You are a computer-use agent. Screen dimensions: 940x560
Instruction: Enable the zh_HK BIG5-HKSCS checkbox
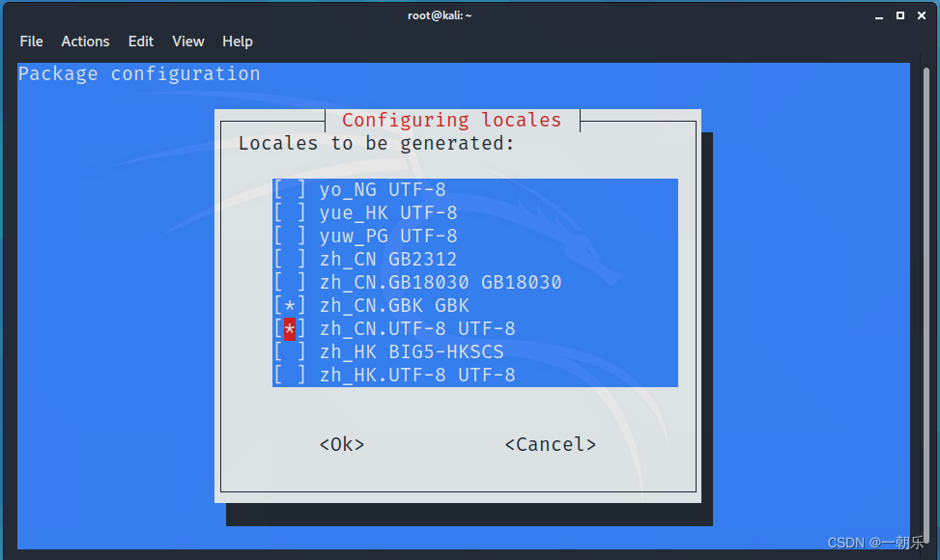(290, 352)
